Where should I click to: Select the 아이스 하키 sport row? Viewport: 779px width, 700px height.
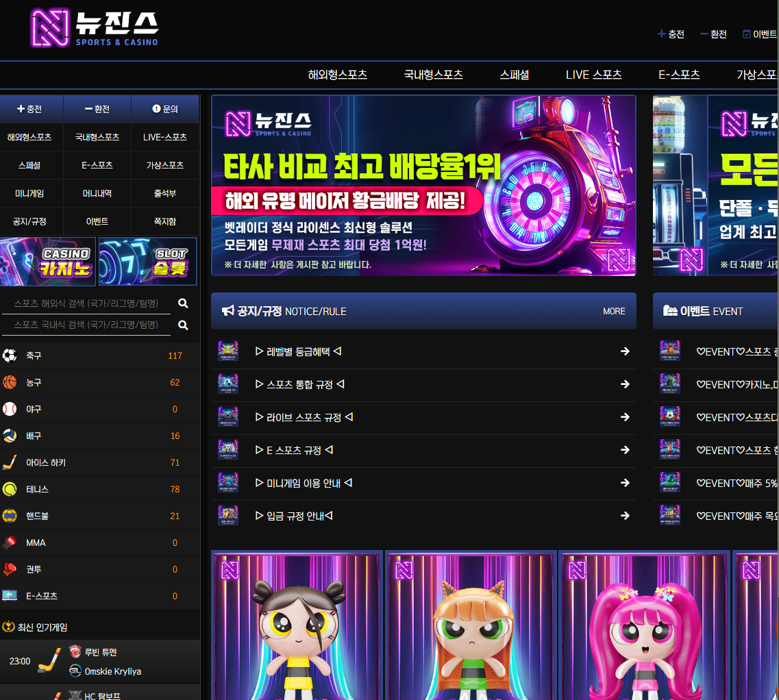pyautogui.click(x=99, y=462)
